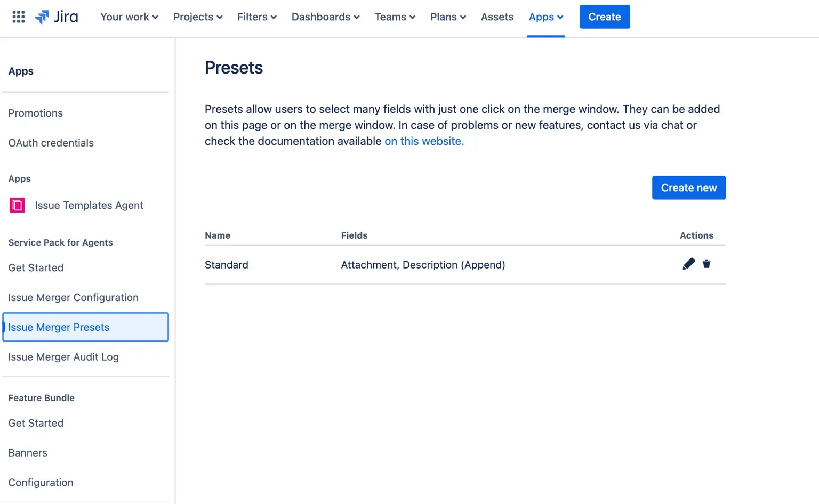819x504 pixels.
Task: Open the Plans dropdown
Action: click(x=448, y=17)
